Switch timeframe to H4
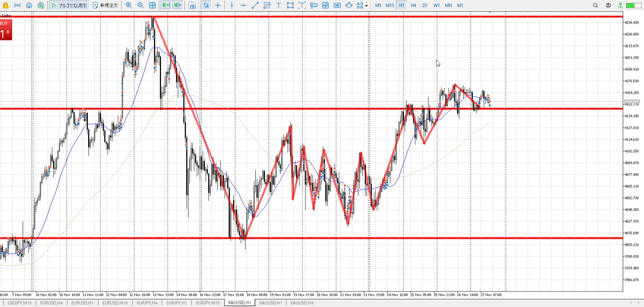Image resolution: width=644 pixels, height=307 pixels. [x=413, y=5]
